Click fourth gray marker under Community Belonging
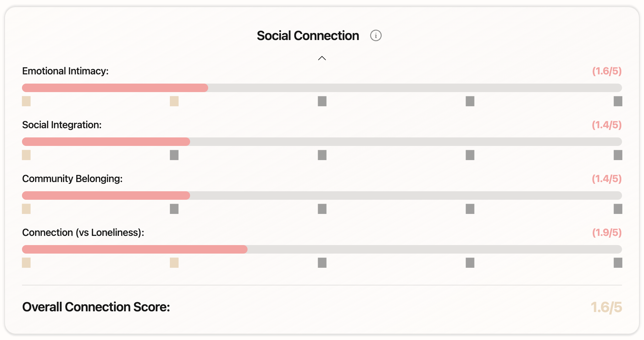This screenshot has width=644, height=340. click(470, 209)
